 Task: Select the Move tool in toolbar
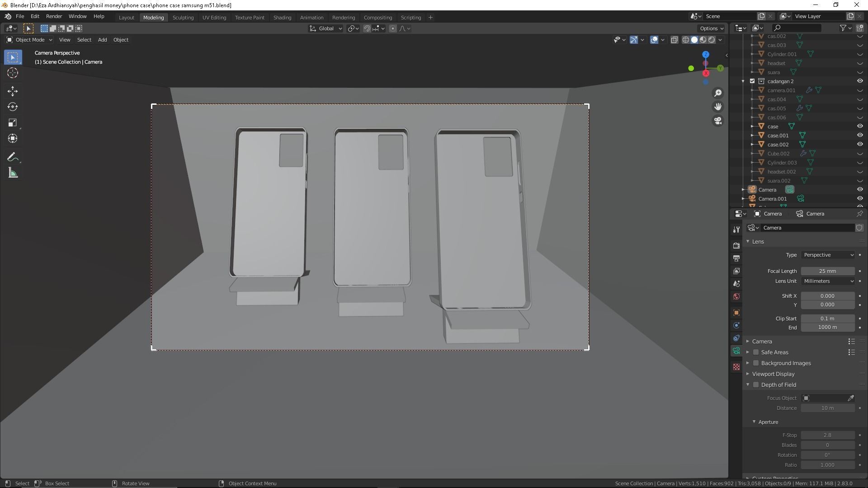coord(12,91)
